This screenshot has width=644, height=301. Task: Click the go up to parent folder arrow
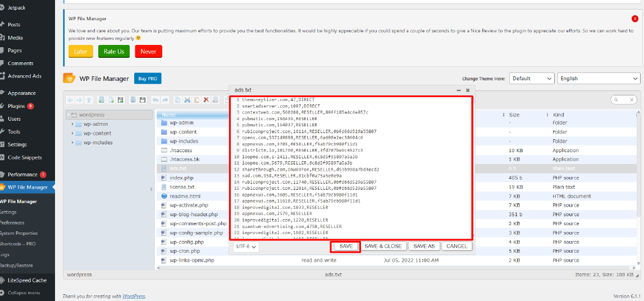click(89, 100)
